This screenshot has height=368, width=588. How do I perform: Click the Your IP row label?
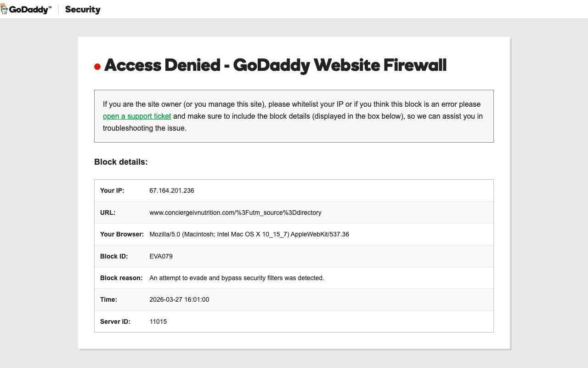pyautogui.click(x=112, y=190)
